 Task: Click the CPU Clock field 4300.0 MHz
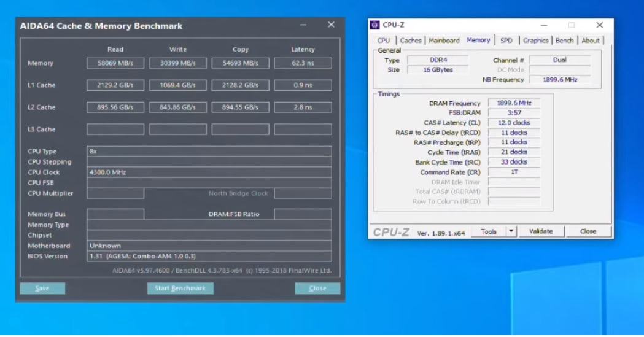(209, 172)
